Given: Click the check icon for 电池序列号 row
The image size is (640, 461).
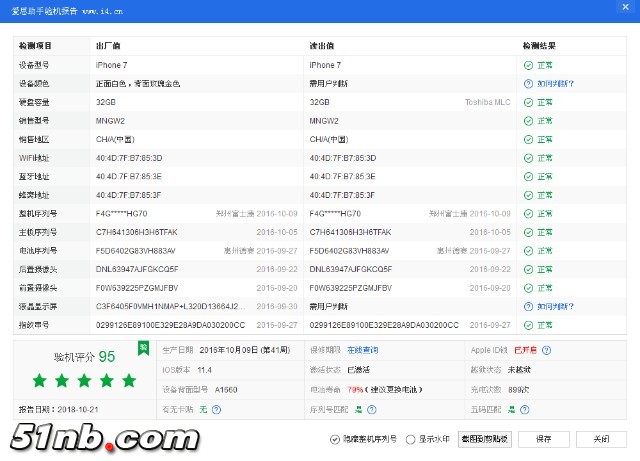Looking at the screenshot, I should click(528, 251).
